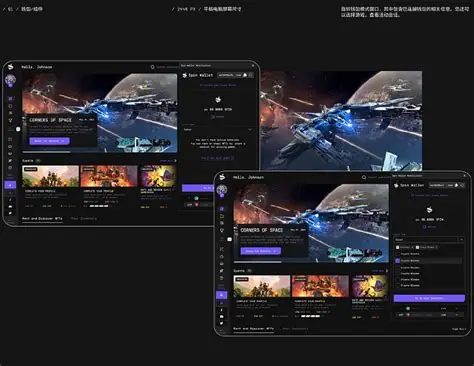Click the purple button under Corners of Space in upper tablet
Image resolution: width=474 pixels, height=366 pixels.
click(49, 141)
